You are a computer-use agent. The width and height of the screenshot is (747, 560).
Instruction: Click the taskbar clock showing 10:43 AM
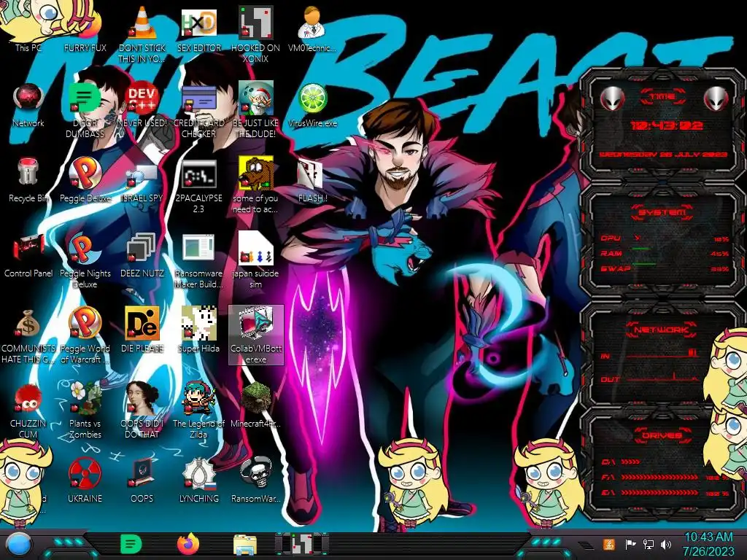(x=708, y=544)
